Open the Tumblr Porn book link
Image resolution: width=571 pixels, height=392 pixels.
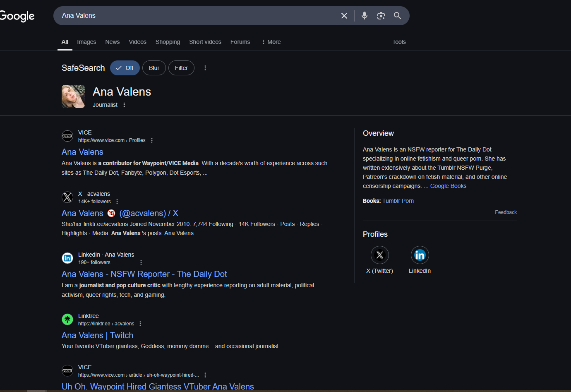click(398, 201)
